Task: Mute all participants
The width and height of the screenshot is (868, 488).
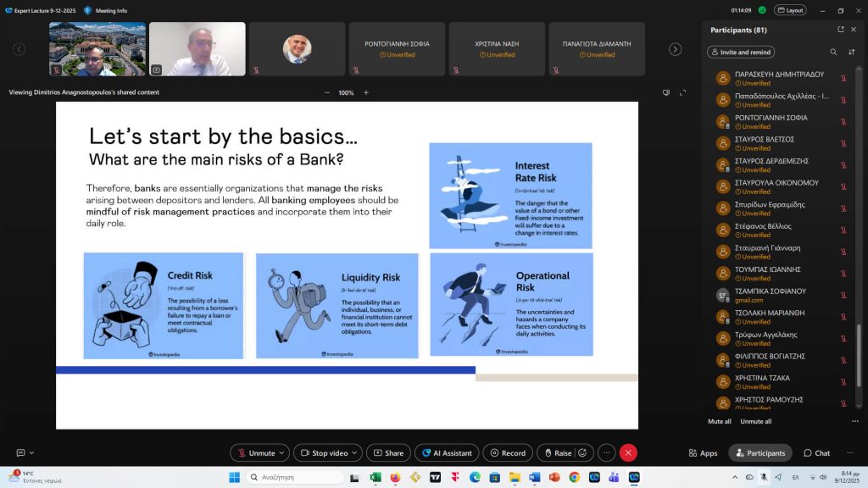Action: [718, 421]
